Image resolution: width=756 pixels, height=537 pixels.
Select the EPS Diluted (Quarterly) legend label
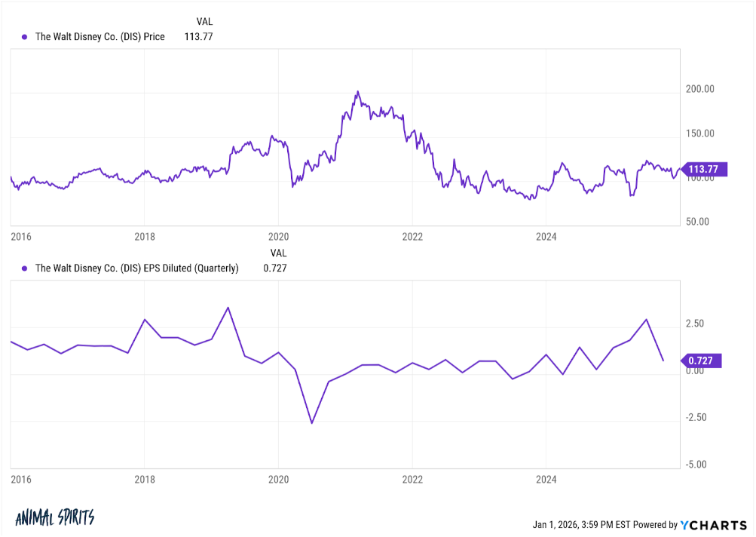pos(137,268)
